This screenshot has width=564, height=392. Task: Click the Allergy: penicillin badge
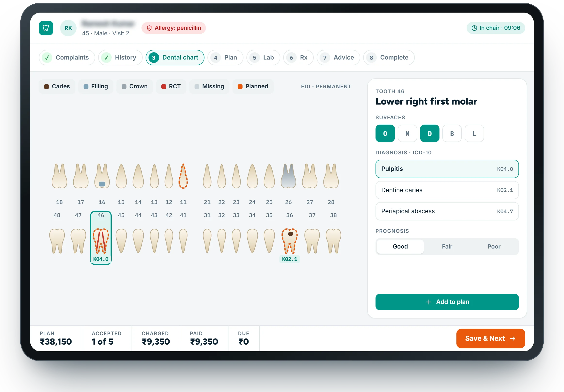click(x=174, y=28)
